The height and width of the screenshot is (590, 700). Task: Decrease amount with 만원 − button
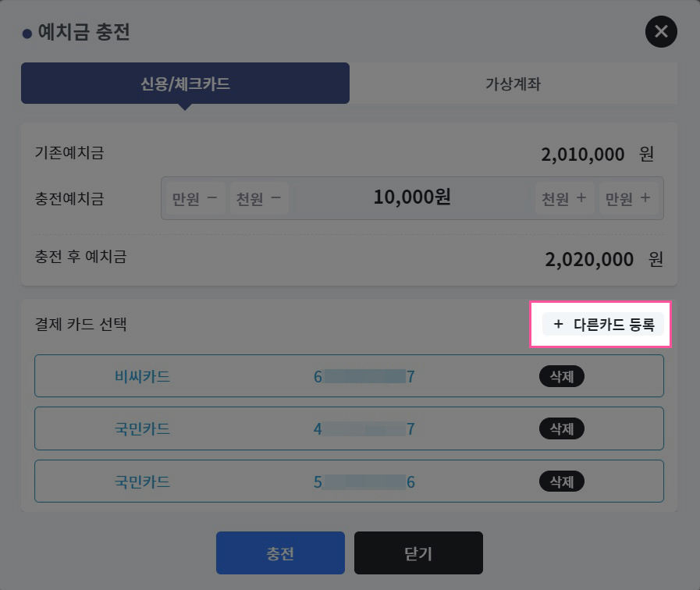(194, 198)
